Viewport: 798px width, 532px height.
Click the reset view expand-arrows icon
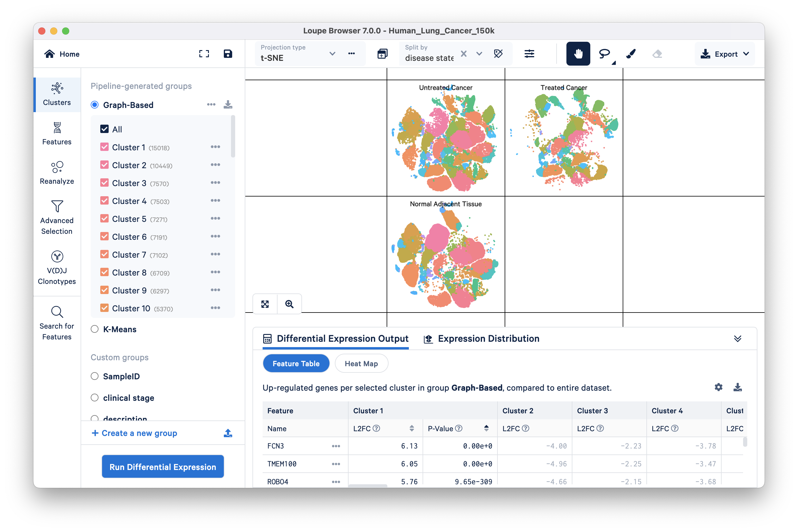click(265, 304)
